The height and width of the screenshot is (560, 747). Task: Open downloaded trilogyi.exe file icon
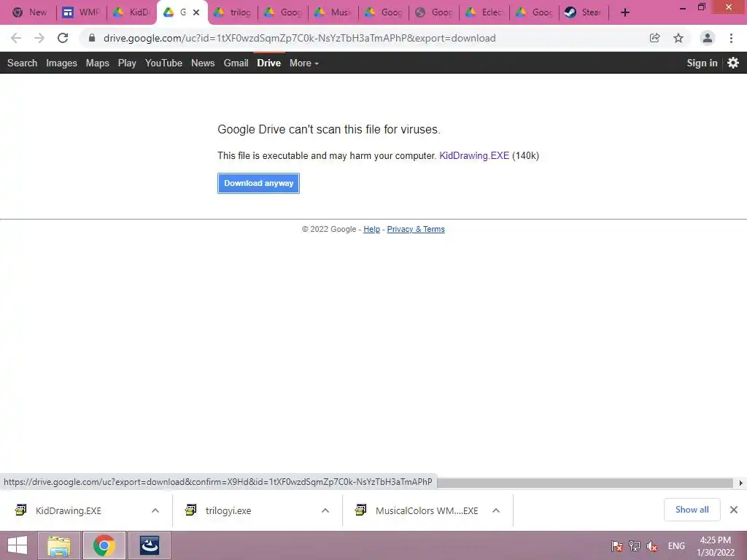[191, 510]
